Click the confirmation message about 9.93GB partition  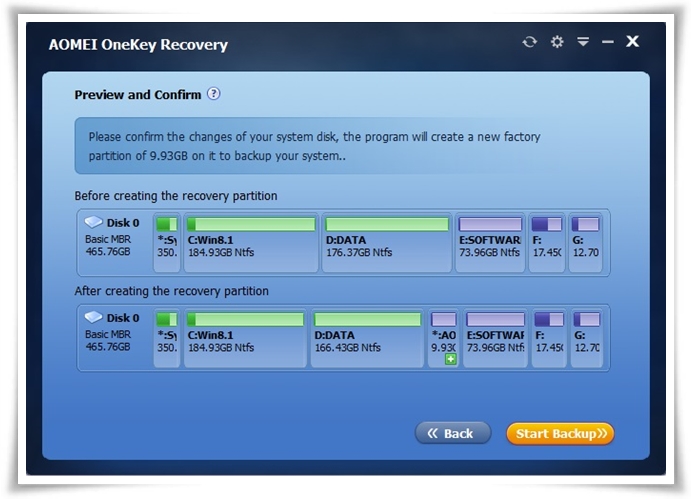tap(314, 146)
